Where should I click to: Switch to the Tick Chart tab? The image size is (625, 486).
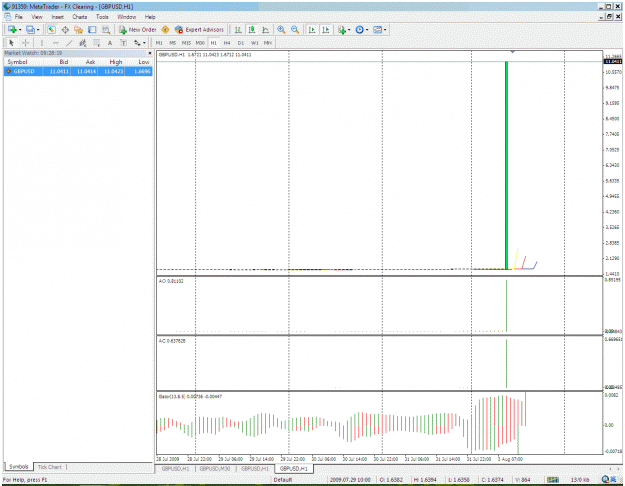(x=50, y=466)
